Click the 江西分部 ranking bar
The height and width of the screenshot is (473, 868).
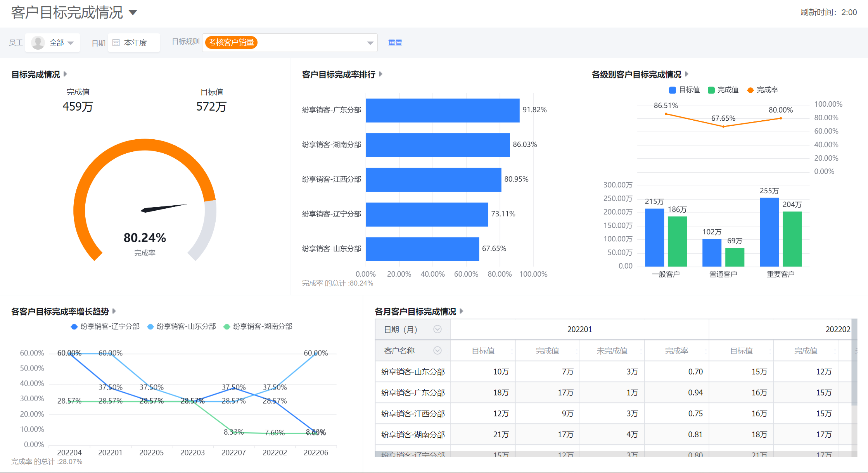[x=434, y=180]
